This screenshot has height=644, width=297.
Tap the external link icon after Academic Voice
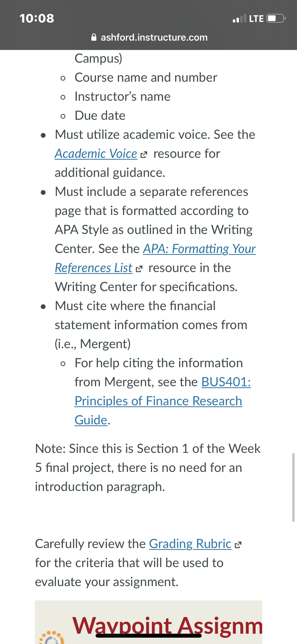[143, 155]
